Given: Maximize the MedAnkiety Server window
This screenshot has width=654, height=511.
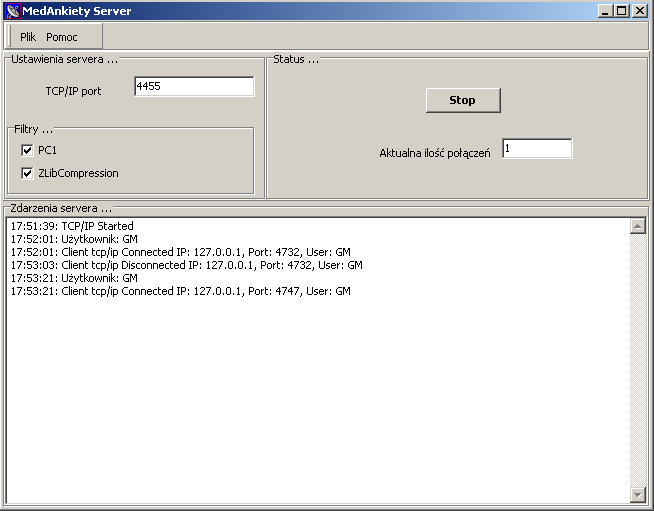Looking at the screenshot, I should point(622,11).
